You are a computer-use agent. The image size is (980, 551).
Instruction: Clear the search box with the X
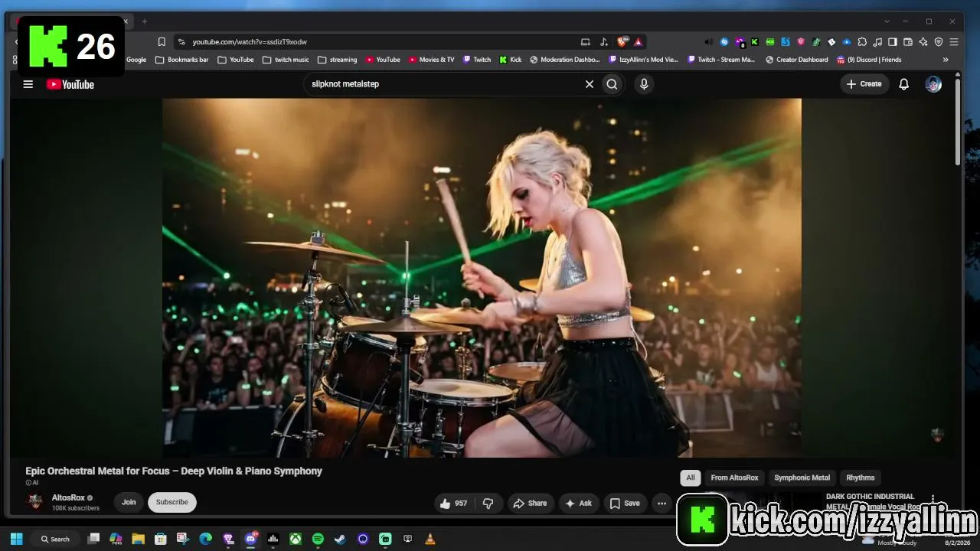pos(590,84)
